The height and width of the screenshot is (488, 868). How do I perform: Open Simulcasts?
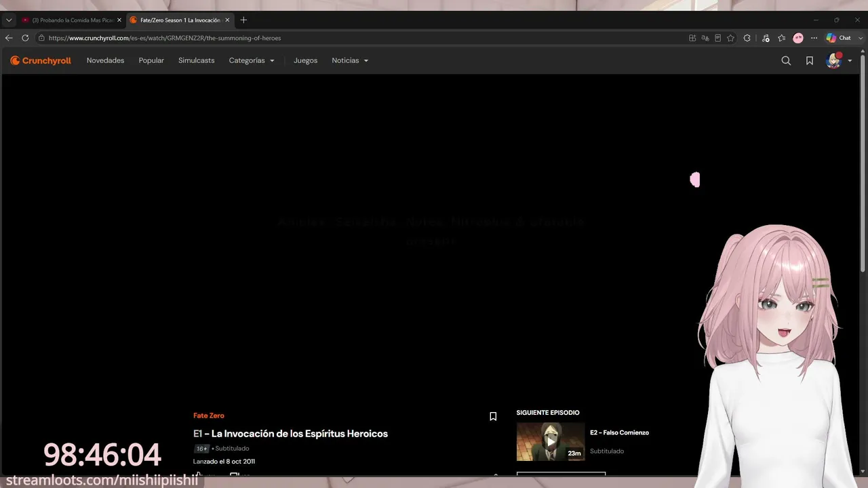point(196,60)
